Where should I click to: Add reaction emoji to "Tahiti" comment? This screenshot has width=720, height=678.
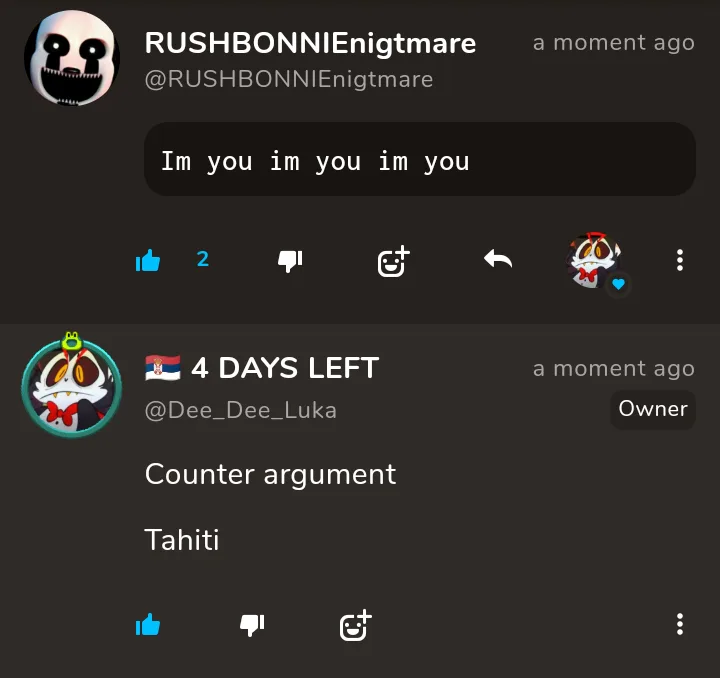[x=356, y=625]
